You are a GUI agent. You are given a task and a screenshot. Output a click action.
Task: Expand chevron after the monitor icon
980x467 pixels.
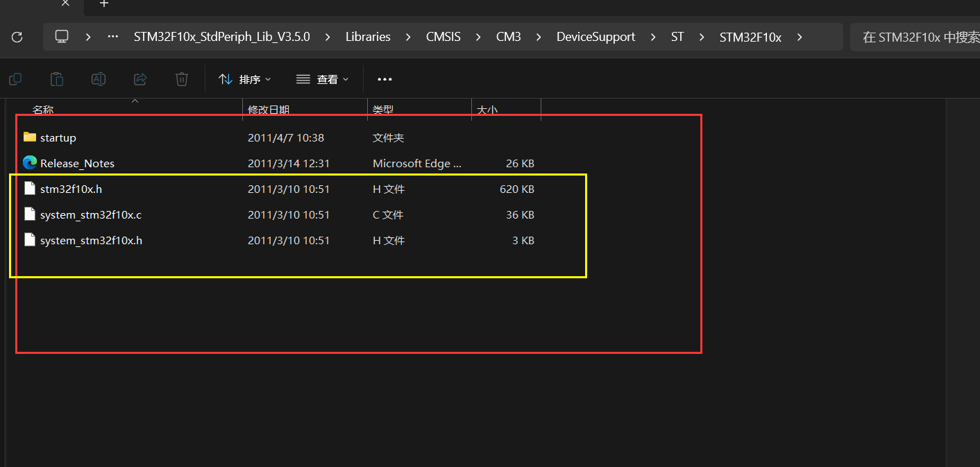(x=88, y=37)
